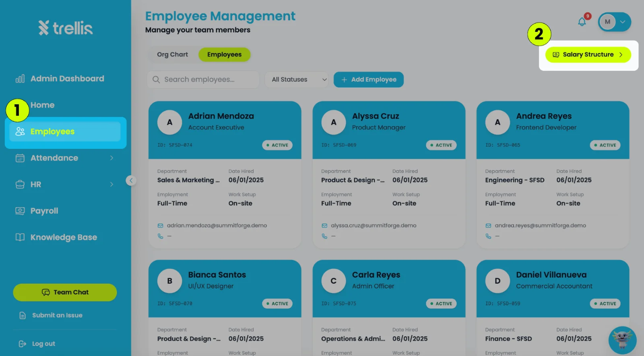Viewport: 644px width, 356px height.
Task: Click the phone icon on Alyssa Cruz's card
Action: 324,236
